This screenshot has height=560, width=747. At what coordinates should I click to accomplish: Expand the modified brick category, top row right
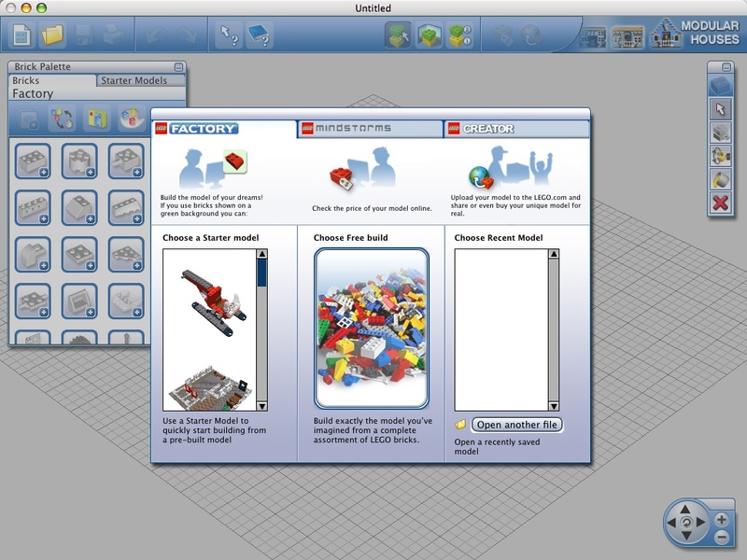126,161
